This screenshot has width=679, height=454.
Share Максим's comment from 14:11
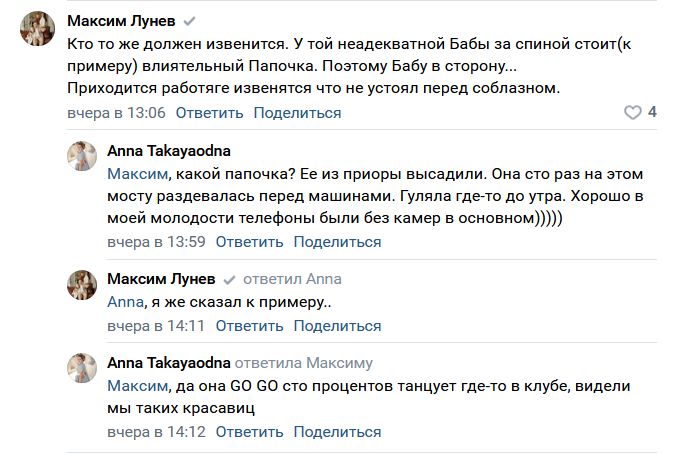tap(337, 326)
